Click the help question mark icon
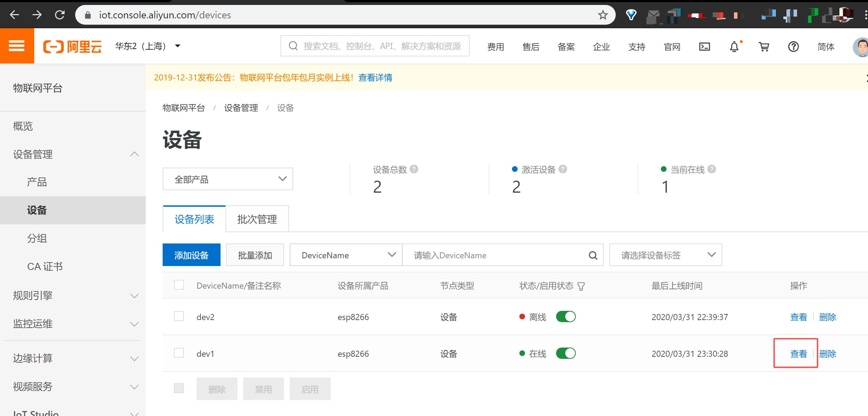This screenshot has height=416, width=868. (x=793, y=47)
